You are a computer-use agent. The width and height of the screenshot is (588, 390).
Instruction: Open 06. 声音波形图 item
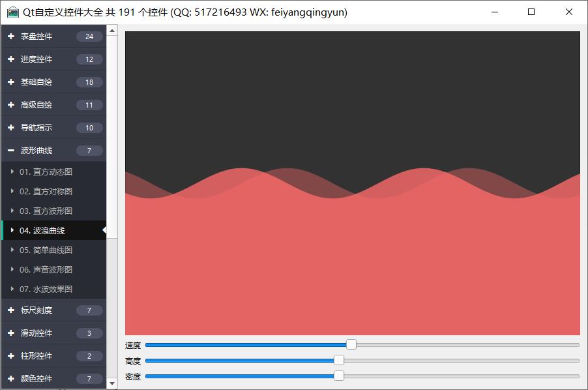click(46, 270)
